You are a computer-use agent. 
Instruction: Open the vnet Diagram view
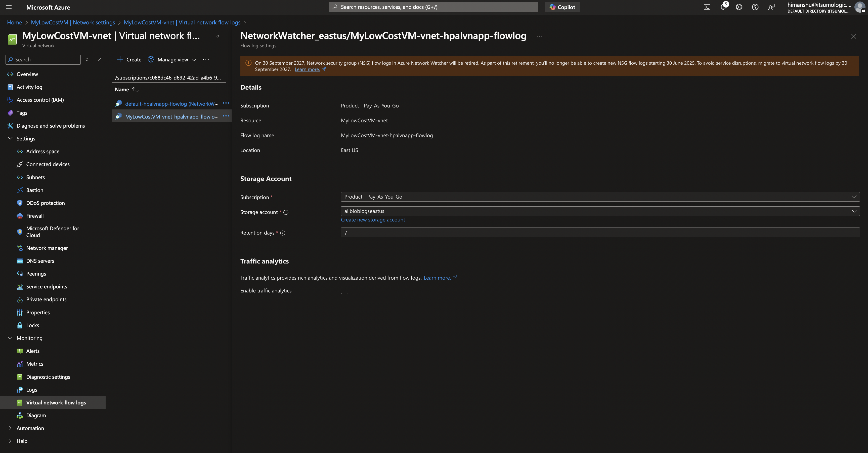(36, 415)
